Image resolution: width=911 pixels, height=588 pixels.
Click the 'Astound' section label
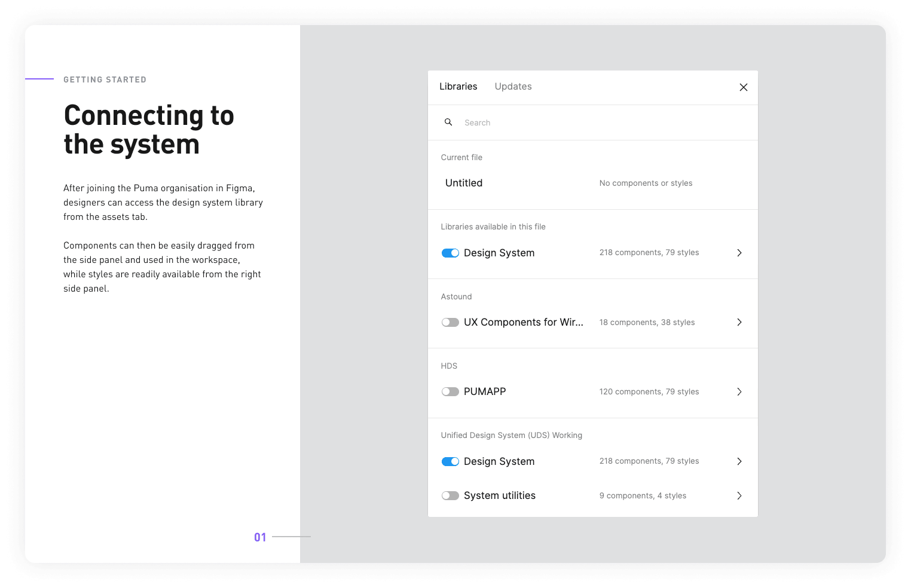point(456,296)
